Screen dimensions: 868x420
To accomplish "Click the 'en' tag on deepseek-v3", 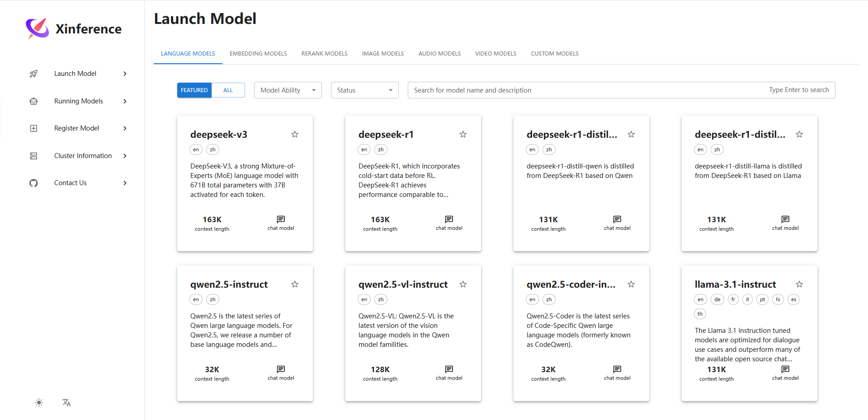I will click(196, 149).
